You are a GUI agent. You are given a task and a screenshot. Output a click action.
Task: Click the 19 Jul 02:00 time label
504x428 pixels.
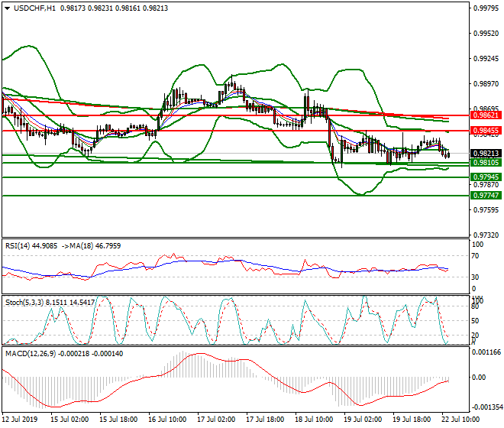[x=363, y=420]
